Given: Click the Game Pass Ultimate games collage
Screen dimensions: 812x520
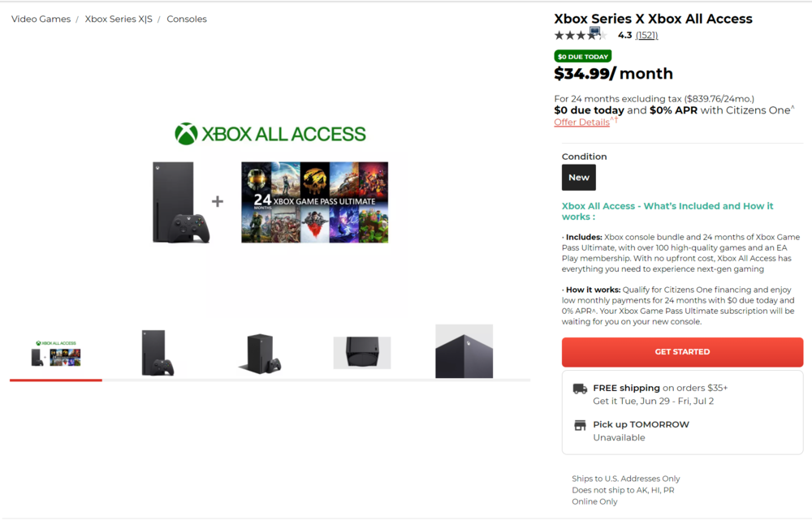Looking at the screenshot, I should click(314, 202).
